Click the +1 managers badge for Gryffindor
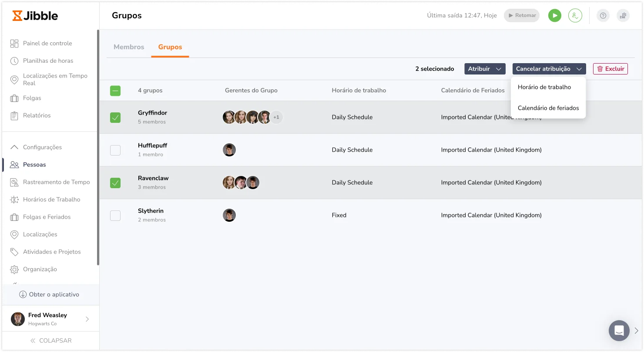The height and width of the screenshot is (352, 644). point(276,117)
